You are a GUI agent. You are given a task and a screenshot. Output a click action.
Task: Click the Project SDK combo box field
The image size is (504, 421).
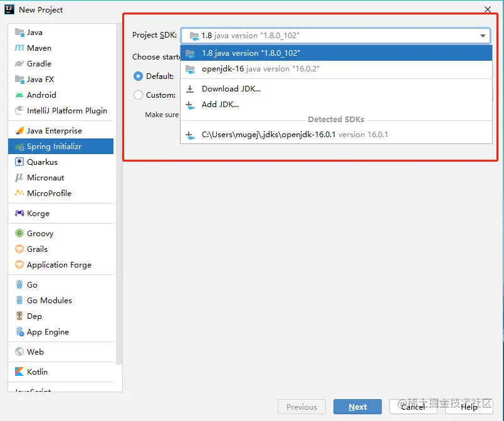click(x=335, y=36)
